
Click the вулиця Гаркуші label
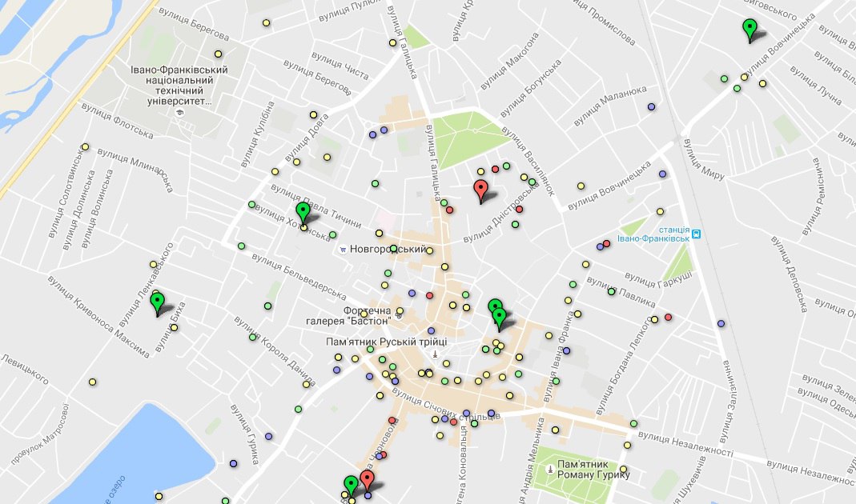point(658,279)
